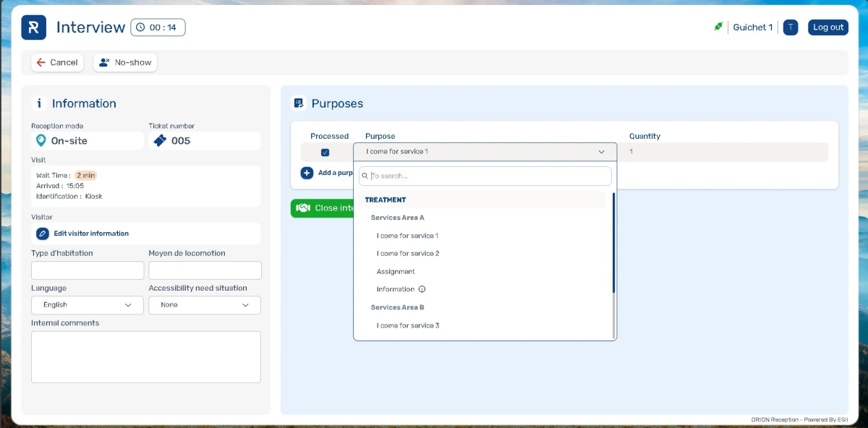Select "I come for service 3" option

tap(408, 325)
